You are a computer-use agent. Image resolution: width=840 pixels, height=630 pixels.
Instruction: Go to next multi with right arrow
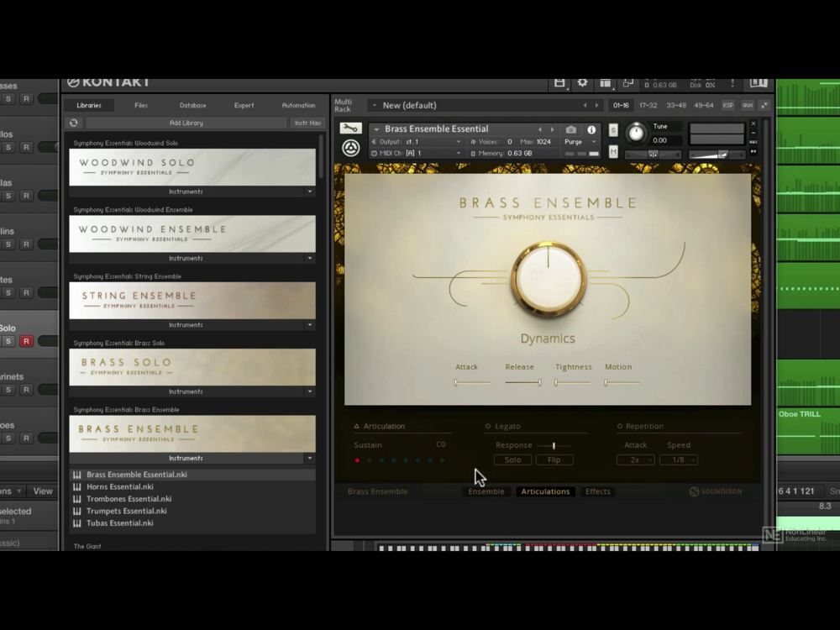click(x=596, y=106)
